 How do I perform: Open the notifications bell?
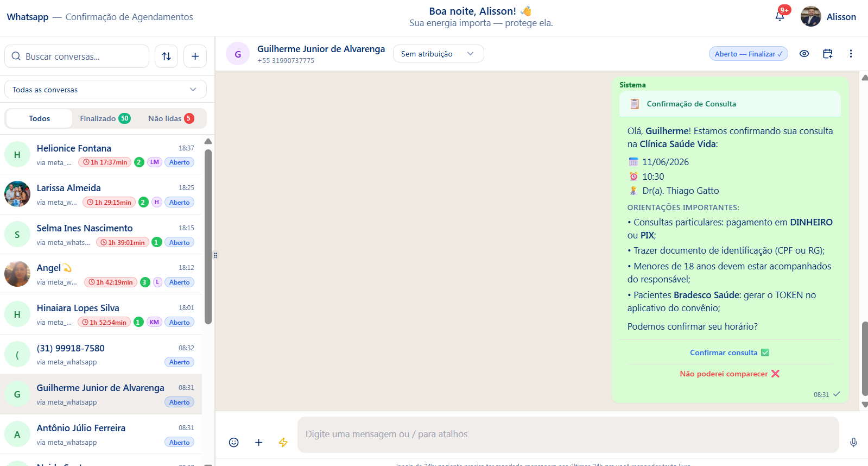tap(780, 16)
